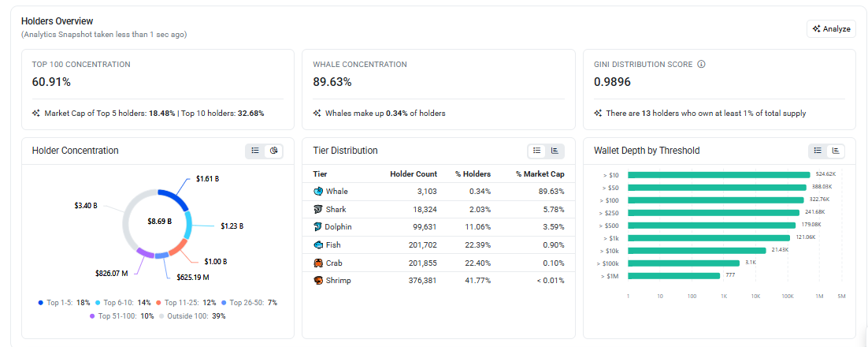This screenshot has height=347, width=868.
Task: Click the > $1M wallet depth bar
Action: pos(674,275)
